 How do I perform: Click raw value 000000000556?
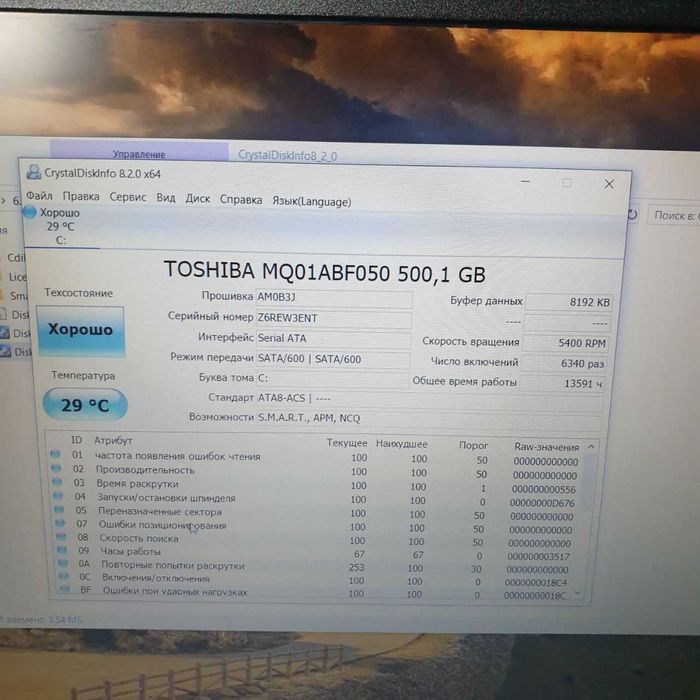544,489
